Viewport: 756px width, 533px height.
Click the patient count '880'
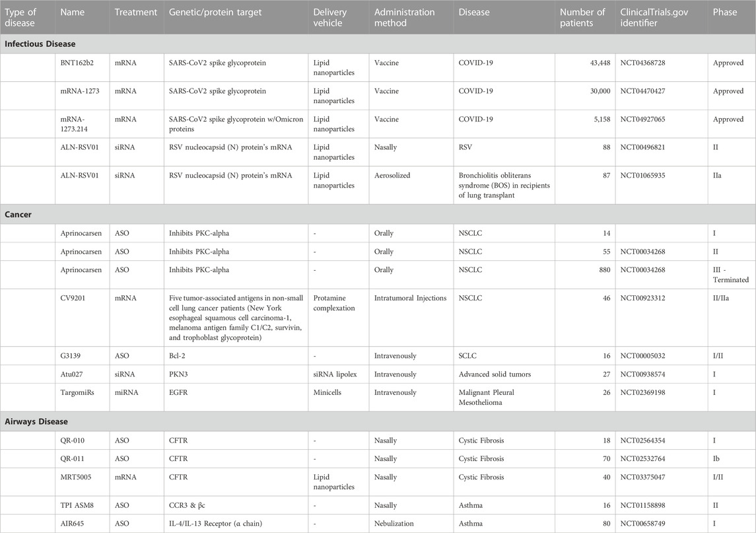pos(605,270)
